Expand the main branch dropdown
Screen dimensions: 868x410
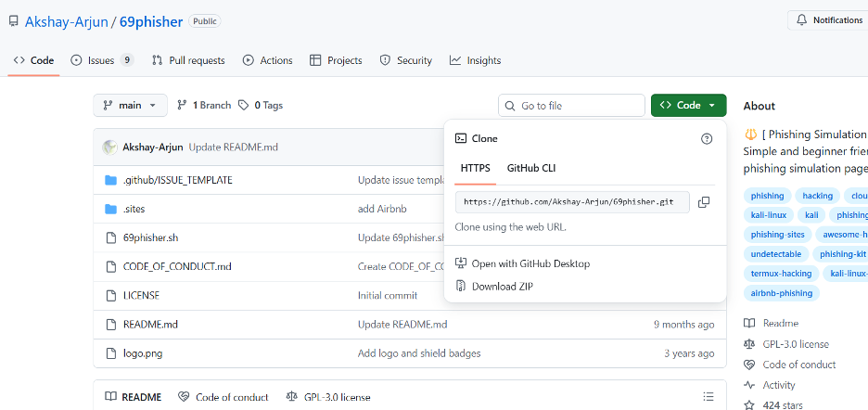(131, 106)
